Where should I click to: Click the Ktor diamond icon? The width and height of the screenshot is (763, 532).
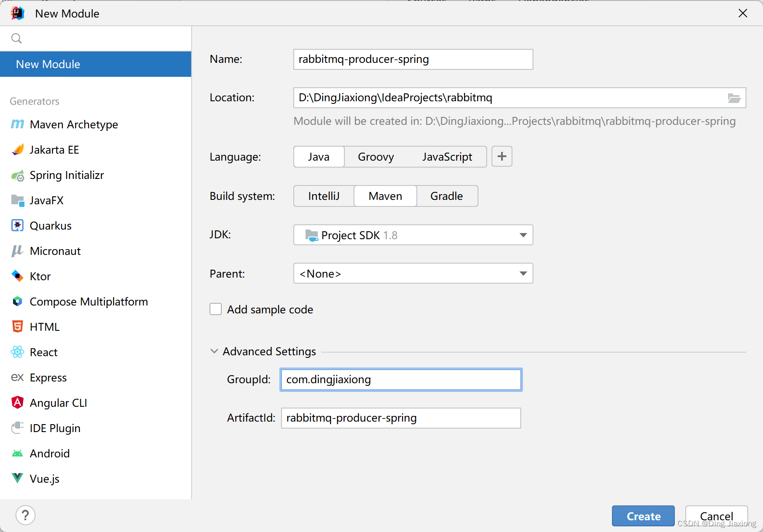click(17, 276)
